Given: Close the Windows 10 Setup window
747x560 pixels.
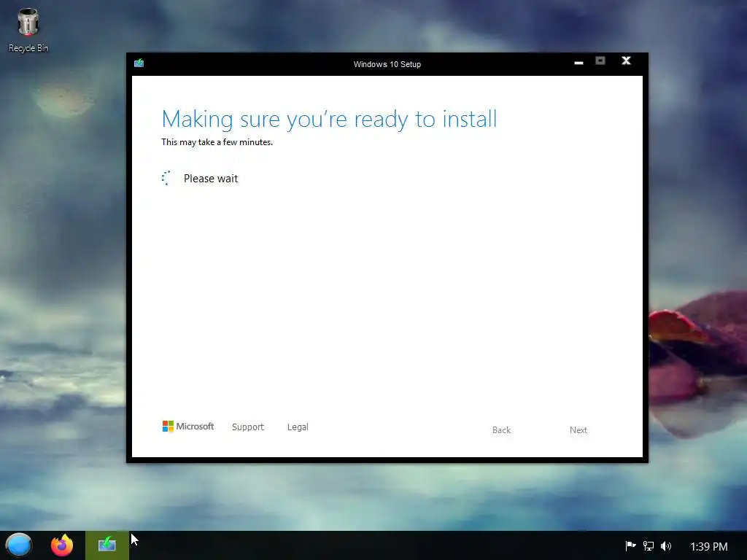Looking at the screenshot, I should point(626,61).
